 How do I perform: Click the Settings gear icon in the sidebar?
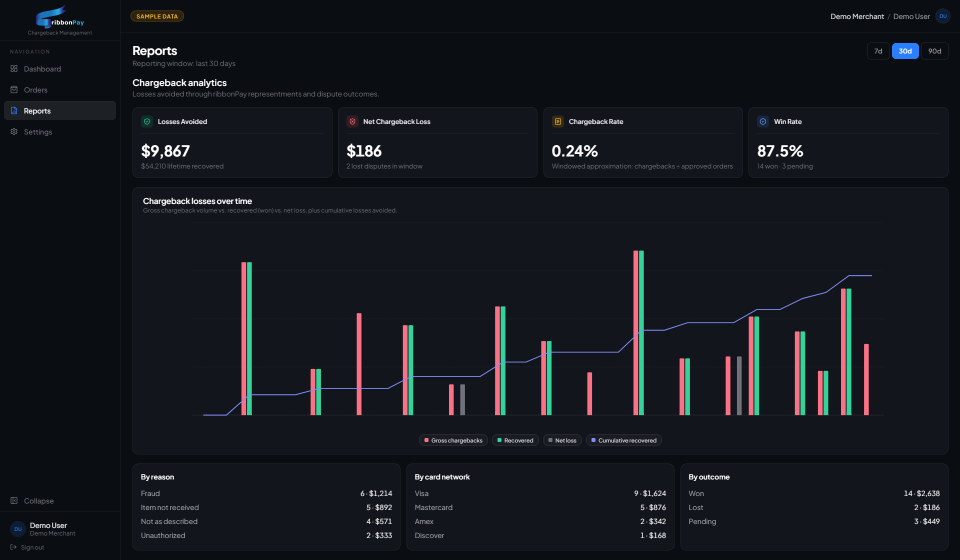tap(14, 131)
